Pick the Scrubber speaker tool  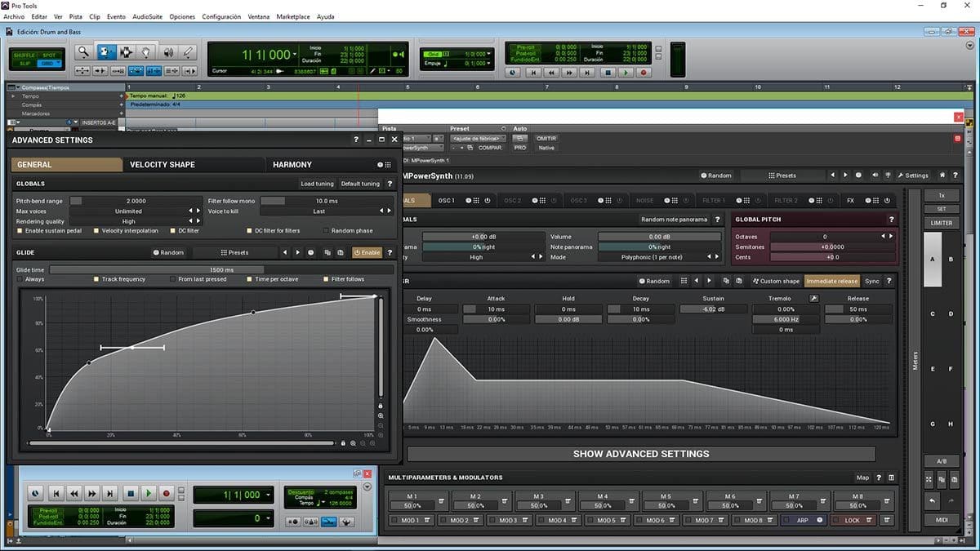pos(168,51)
